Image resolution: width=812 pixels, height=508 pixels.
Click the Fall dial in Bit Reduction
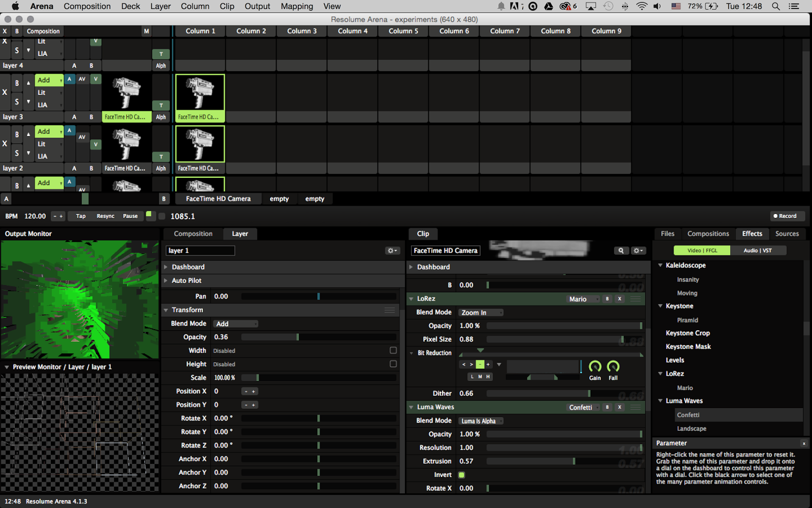(x=613, y=366)
